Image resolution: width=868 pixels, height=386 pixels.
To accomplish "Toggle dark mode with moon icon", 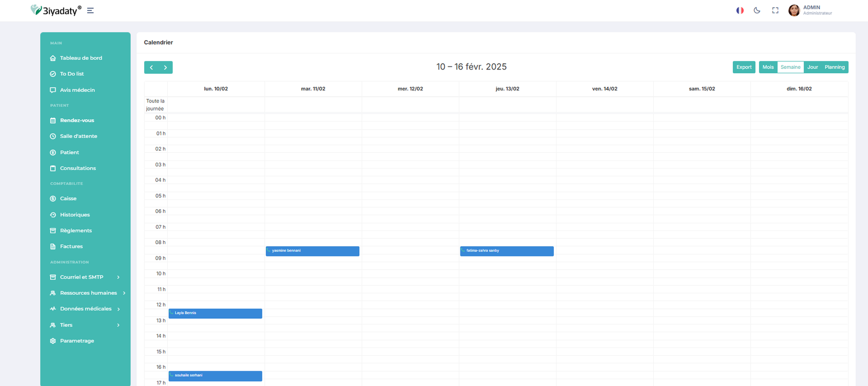I will [x=757, y=10].
